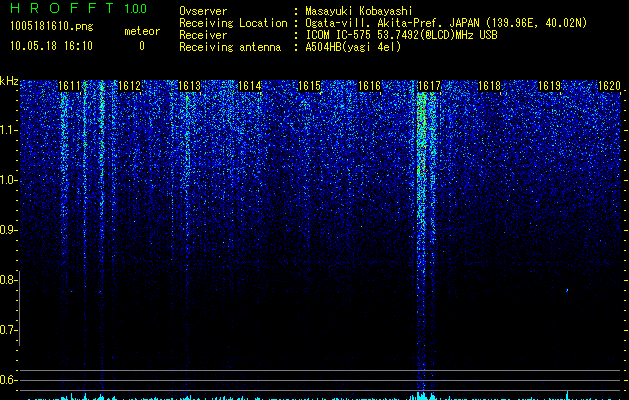Viewport: 629px width, 400px height.
Task: Click the 1612 time marker
Action: 129,86
